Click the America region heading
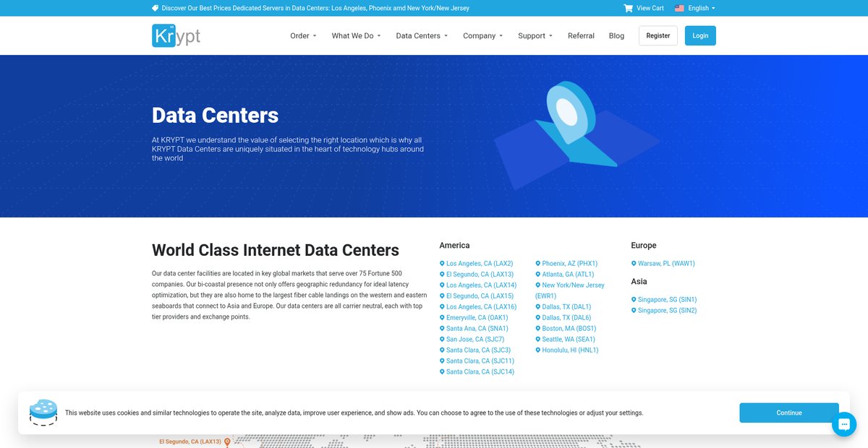Viewport: 868px width, 448px height. (454, 246)
